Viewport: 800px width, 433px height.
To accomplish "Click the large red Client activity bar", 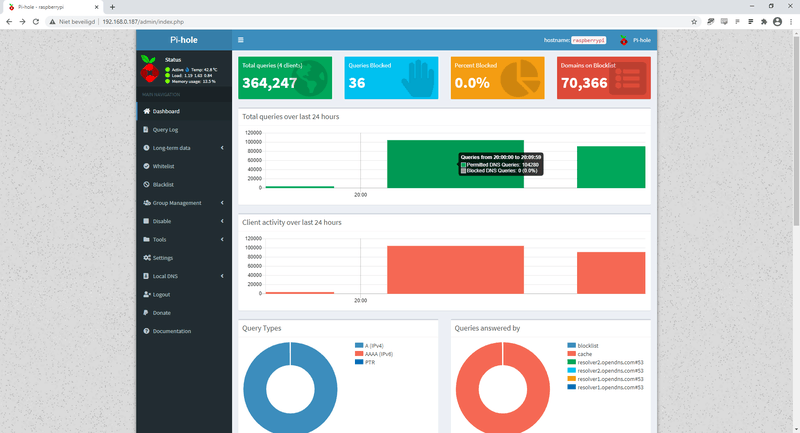I will (x=455, y=270).
